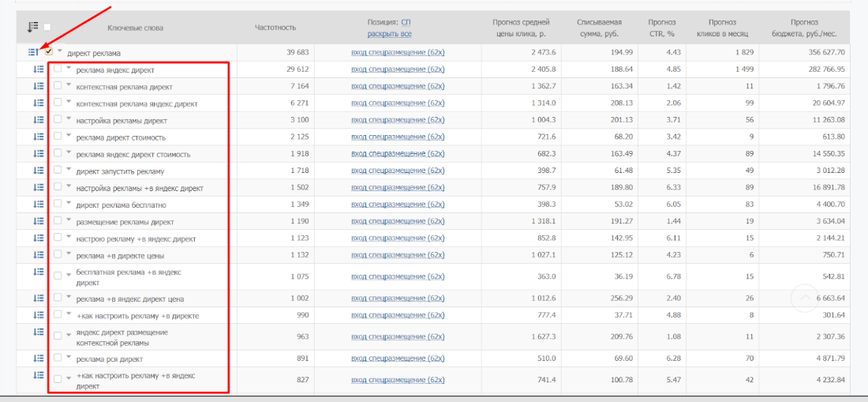The image size is (868, 402).
Task: Click sort icon for 'реклама +в директе цены' row
Action: tap(39, 254)
